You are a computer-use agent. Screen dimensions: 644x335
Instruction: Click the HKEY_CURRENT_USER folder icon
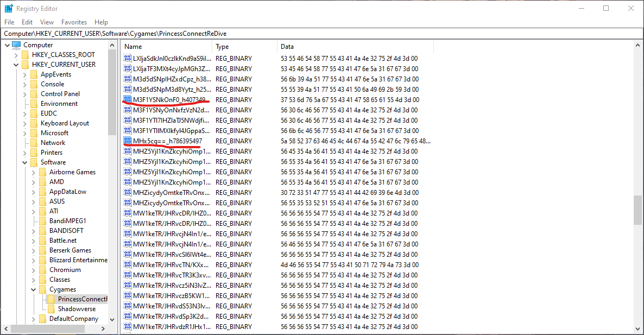[25, 65]
